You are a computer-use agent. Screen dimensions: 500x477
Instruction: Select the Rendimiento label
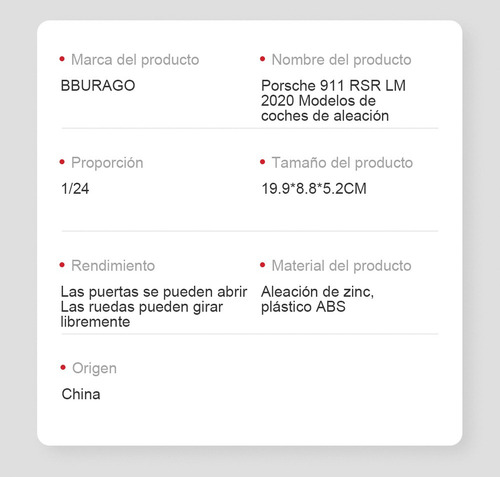point(113,266)
